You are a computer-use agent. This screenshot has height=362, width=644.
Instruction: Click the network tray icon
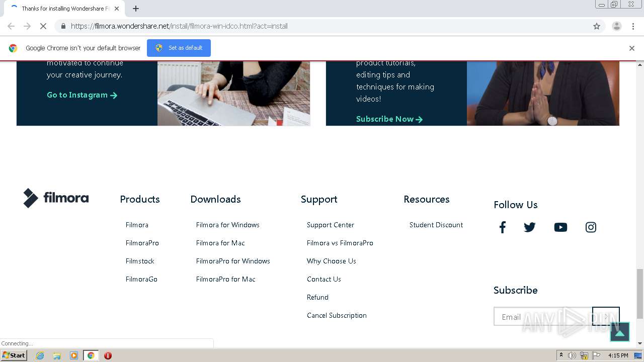click(x=584, y=355)
